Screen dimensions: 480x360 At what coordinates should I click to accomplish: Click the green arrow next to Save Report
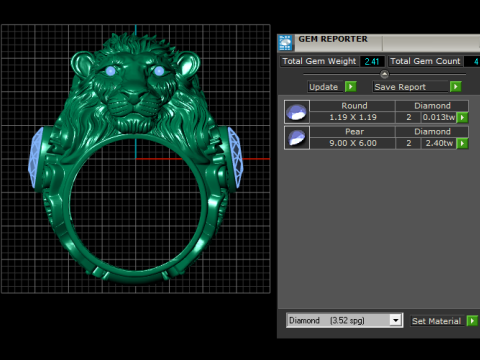point(456,87)
